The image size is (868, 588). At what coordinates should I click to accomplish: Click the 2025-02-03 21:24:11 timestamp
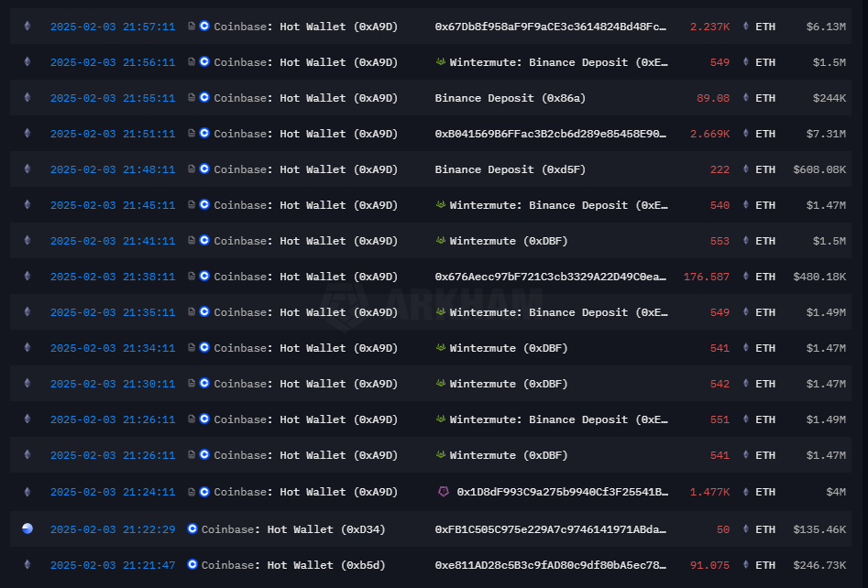[113, 492]
